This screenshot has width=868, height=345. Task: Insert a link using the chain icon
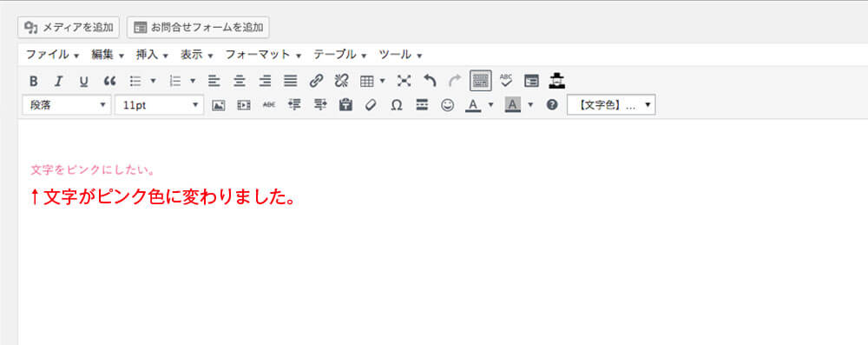[316, 81]
